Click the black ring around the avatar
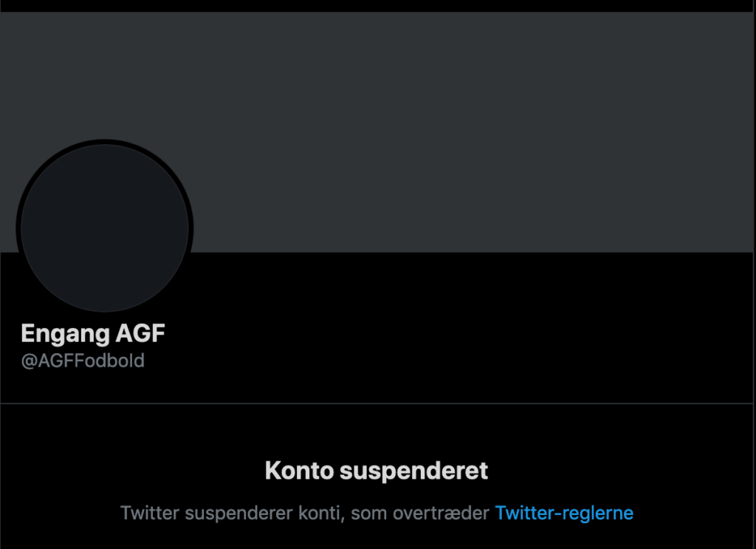The width and height of the screenshot is (756, 549). pos(105,142)
